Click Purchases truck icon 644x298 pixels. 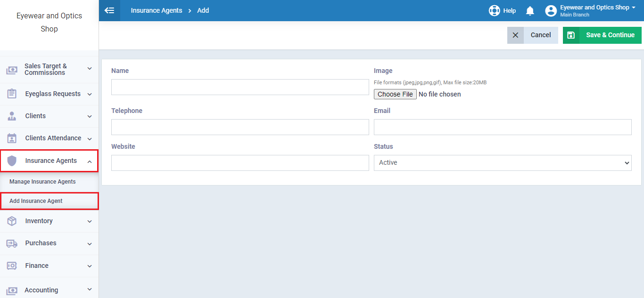pyautogui.click(x=12, y=243)
